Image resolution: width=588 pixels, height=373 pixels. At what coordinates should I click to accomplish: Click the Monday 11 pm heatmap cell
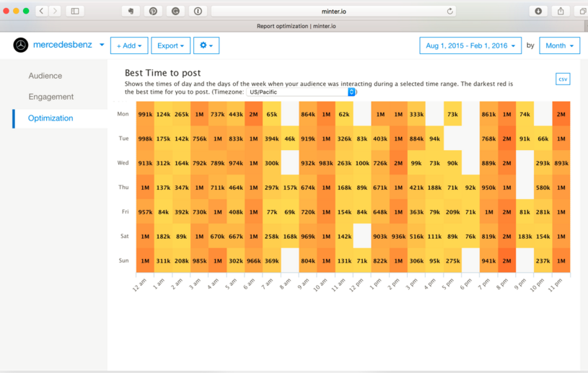tap(561, 114)
